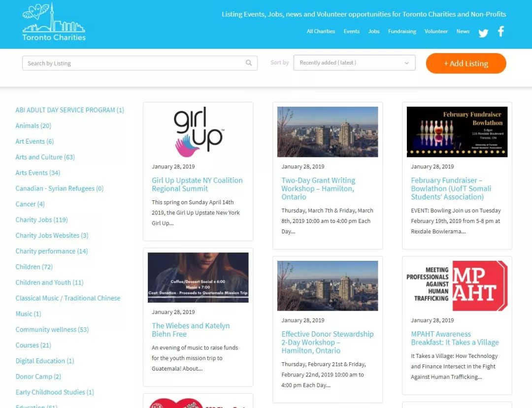Click date on MPAHT Awareness Breakfast card
This screenshot has height=408, width=532.
pos(432,320)
